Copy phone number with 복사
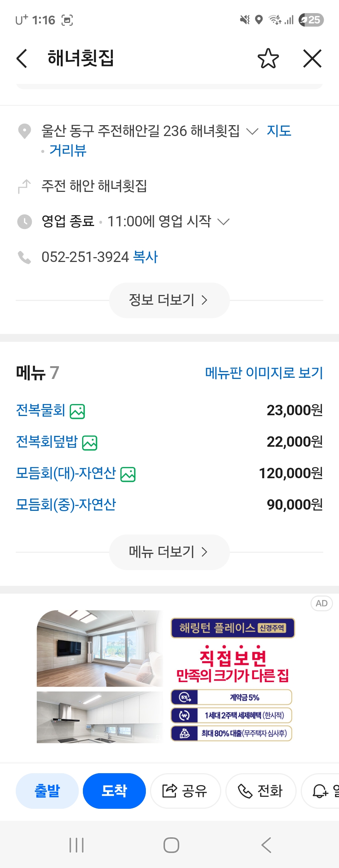The width and height of the screenshot is (339, 868). tap(145, 257)
